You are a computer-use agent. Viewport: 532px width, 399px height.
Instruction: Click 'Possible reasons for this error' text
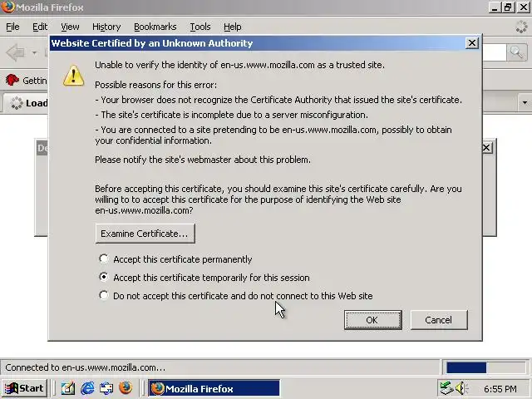pyautogui.click(x=155, y=85)
